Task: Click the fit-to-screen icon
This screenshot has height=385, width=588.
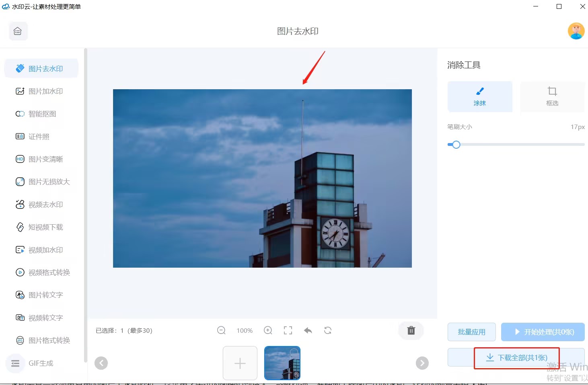Action: pos(288,330)
